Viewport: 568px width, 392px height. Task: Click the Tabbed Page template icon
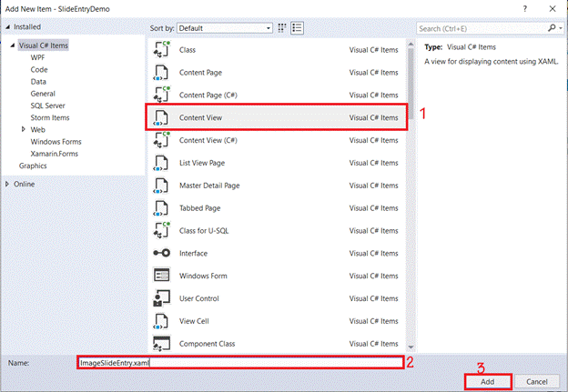click(x=161, y=208)
